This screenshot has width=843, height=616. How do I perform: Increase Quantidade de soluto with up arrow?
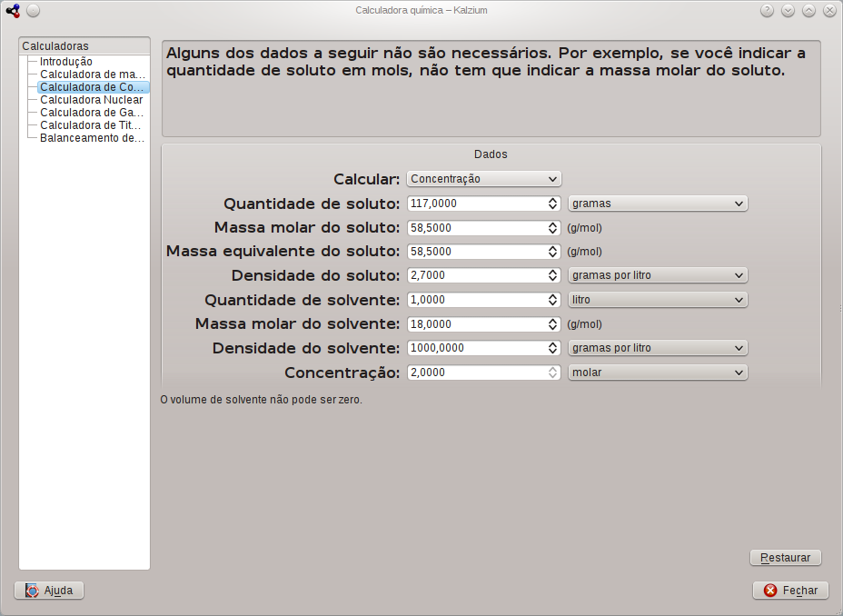tap(552, 200)
